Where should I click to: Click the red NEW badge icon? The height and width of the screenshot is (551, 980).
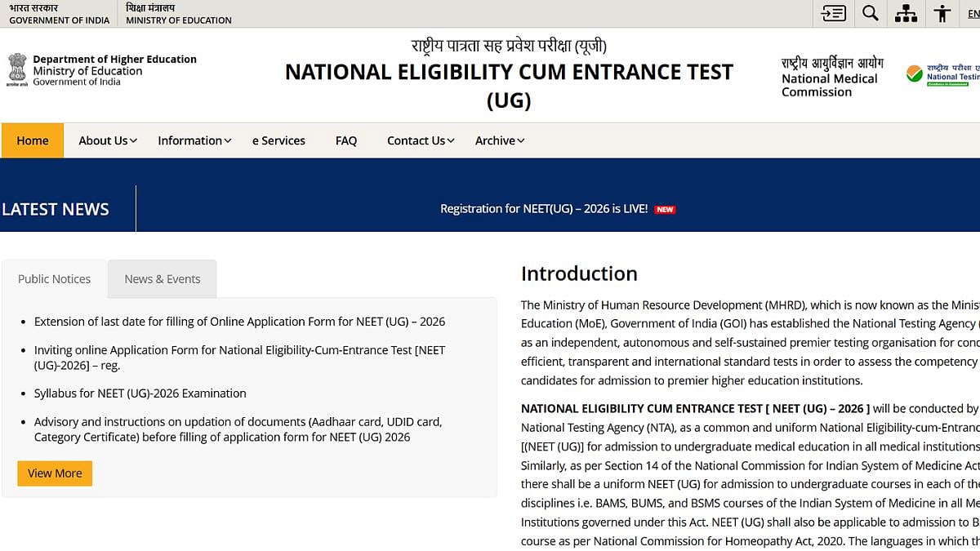665,210
